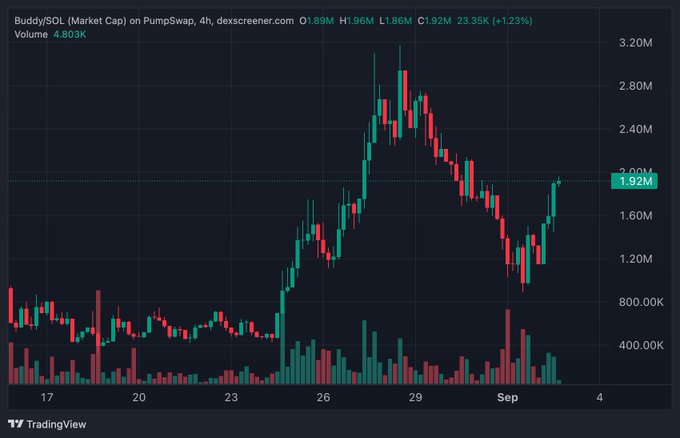
Task: Select the 3.20M price axis label
Action: coord(635,42)
